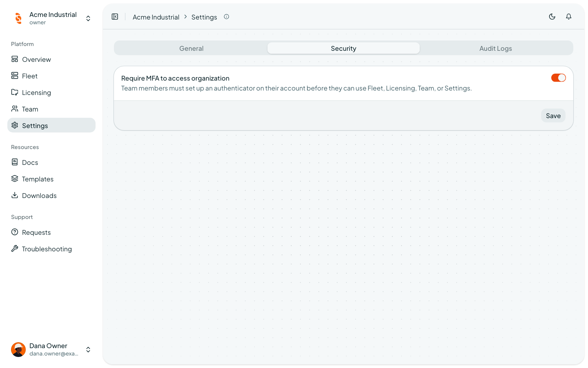
Task: Click the 'Require MFA to access organization' heading
Action: pyautogui.click(x=175, y=78)
